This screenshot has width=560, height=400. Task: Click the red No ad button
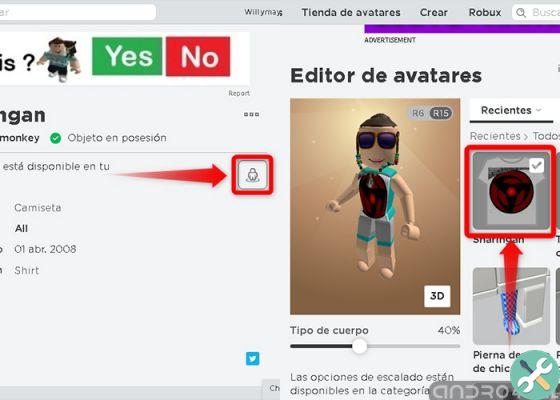tap(198, 56)
